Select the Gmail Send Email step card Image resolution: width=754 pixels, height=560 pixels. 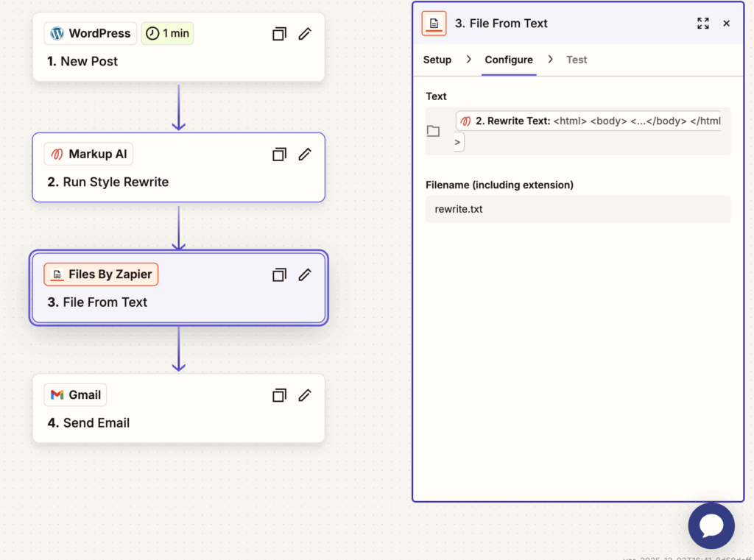click(x=177, y=422)
